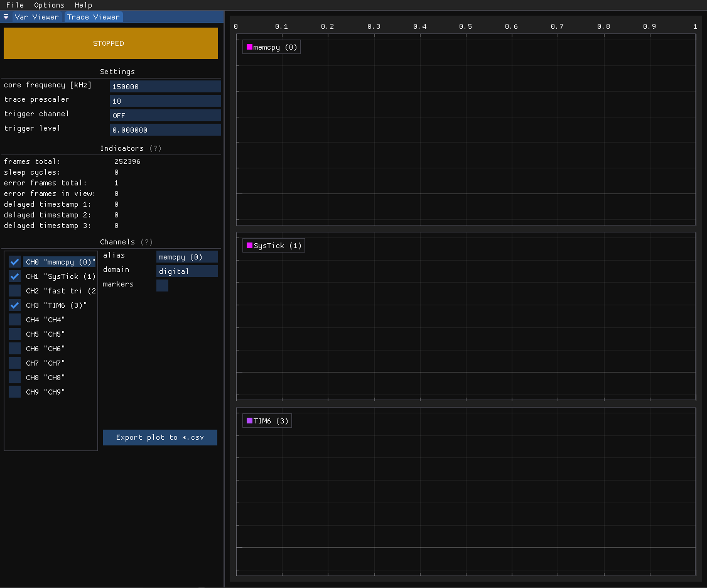Switch to the Var Viewer tab
The width and height of the screenshot is (707, 588).
(x=36, y=17)
